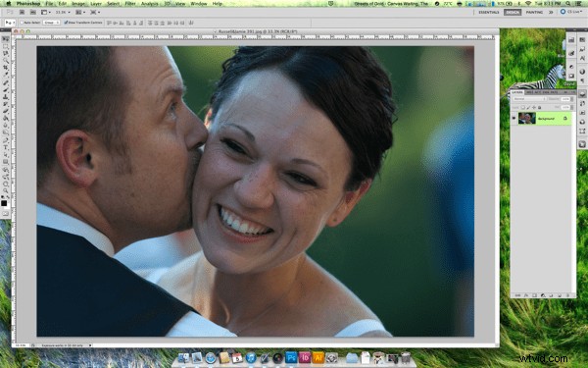The width and height of the screenshot is (588, 368).
Task: Switch to the Layers panel tab
Action: tap(517, 92)
